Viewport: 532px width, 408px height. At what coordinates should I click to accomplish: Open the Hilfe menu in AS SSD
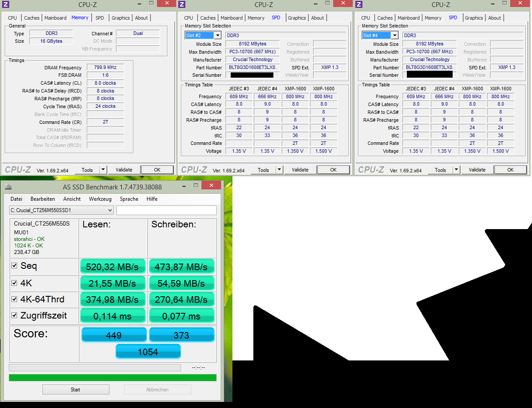152,199
